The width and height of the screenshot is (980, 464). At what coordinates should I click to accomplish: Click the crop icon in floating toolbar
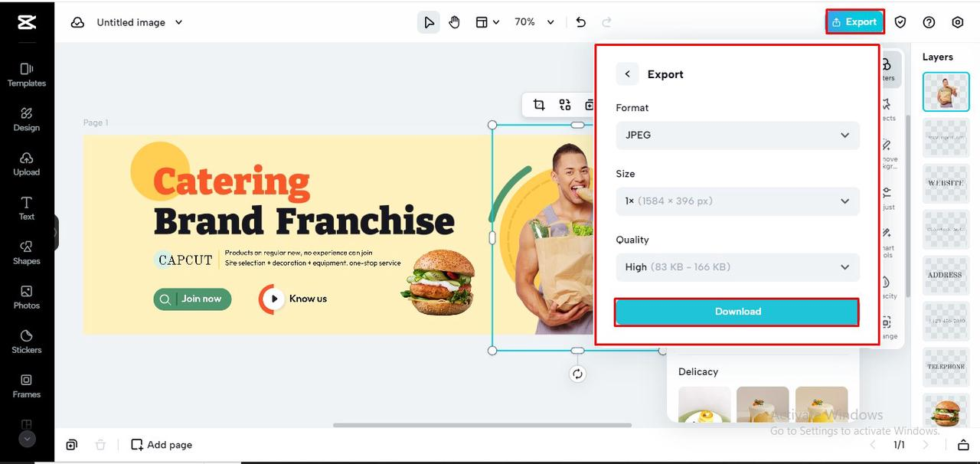pyautogui.click(x=539, y=105)
